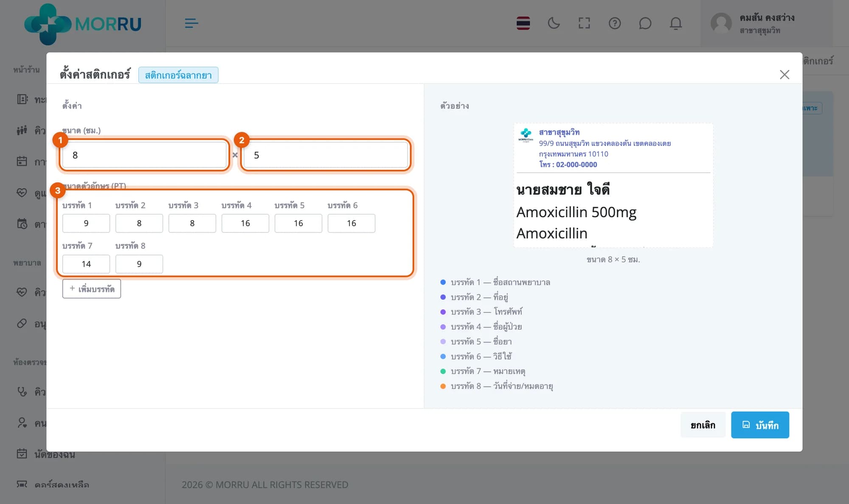
Task: Open the help question mark icon
Action: [615, 23]
